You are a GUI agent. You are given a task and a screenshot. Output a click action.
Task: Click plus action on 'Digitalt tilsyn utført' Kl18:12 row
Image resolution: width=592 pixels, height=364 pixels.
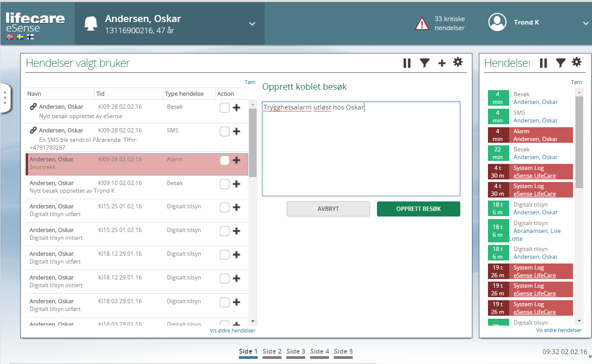[236, 255]
